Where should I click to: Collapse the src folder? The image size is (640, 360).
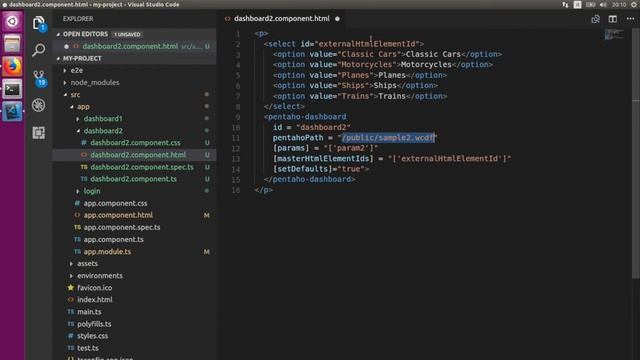point(75,94)
